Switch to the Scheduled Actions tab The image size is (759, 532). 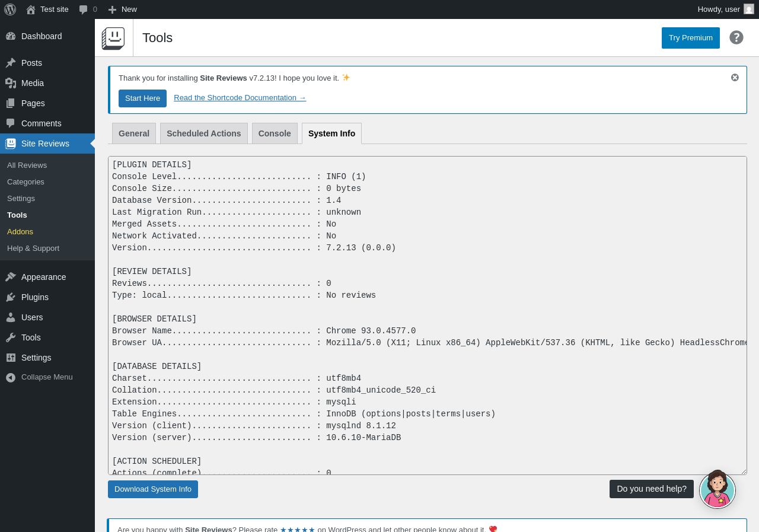204,133
